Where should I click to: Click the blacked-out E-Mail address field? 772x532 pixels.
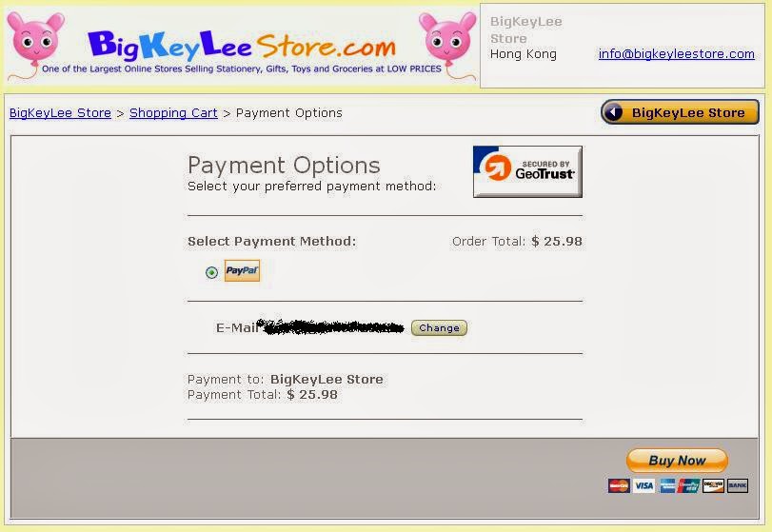[331, 326]
